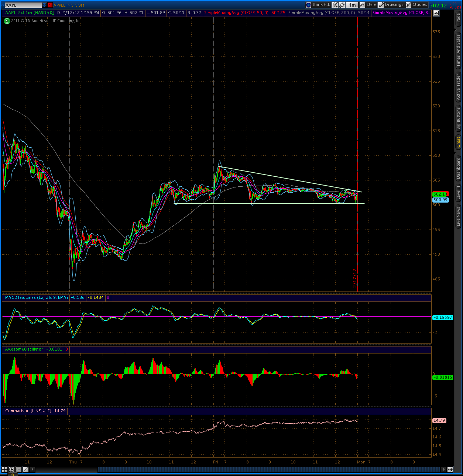Click the chart share/tools icon beside think A.I.

tap(335, 5)
